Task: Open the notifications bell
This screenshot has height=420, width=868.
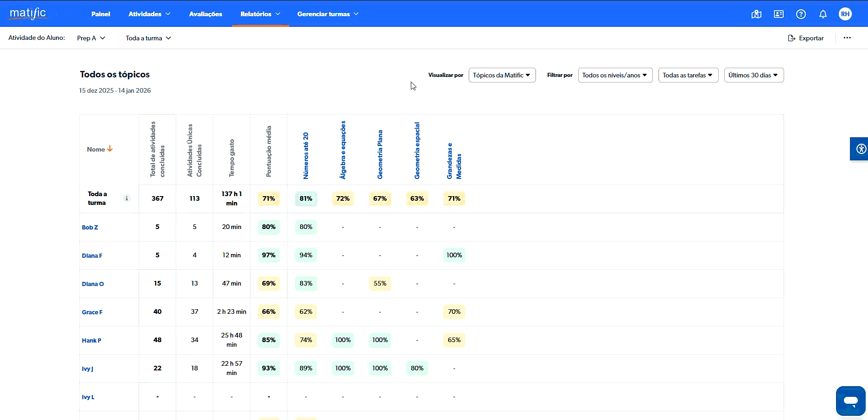Action: (x=823, y=14)
